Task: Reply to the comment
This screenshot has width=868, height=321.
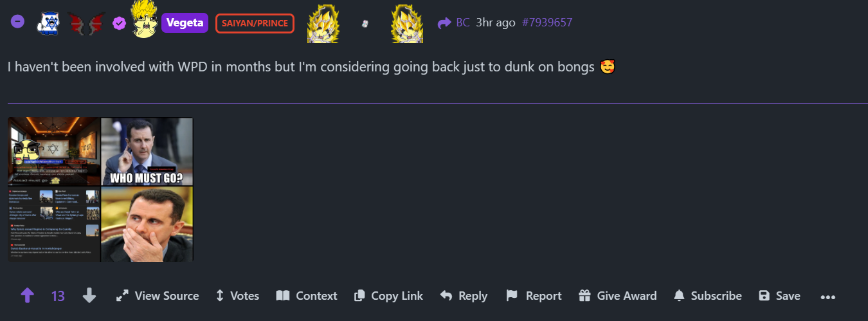Action: click(x=464, y=296)
